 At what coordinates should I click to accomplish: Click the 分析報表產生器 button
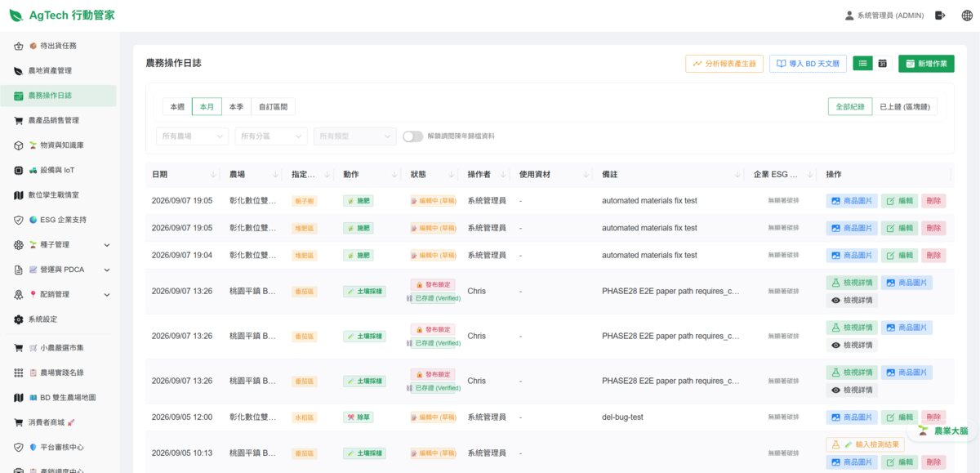[x=724, y=64]
